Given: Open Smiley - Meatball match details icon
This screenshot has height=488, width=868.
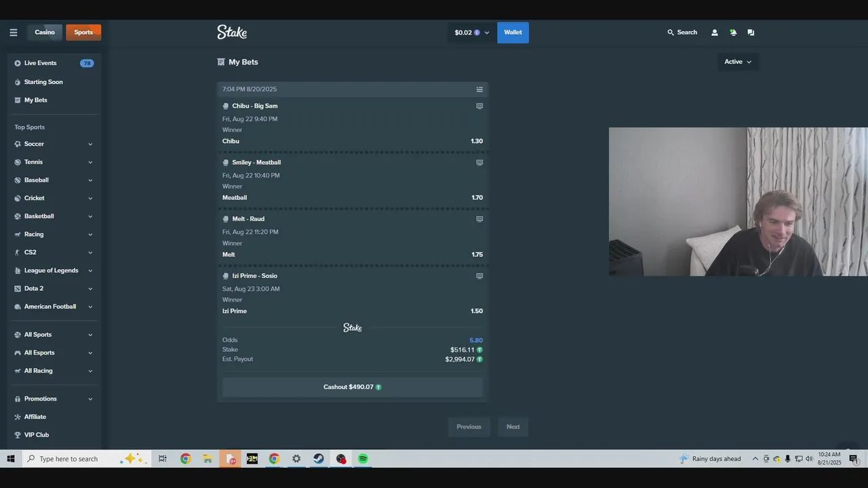Looking at the screenshot, I should (x=479, y=163).
